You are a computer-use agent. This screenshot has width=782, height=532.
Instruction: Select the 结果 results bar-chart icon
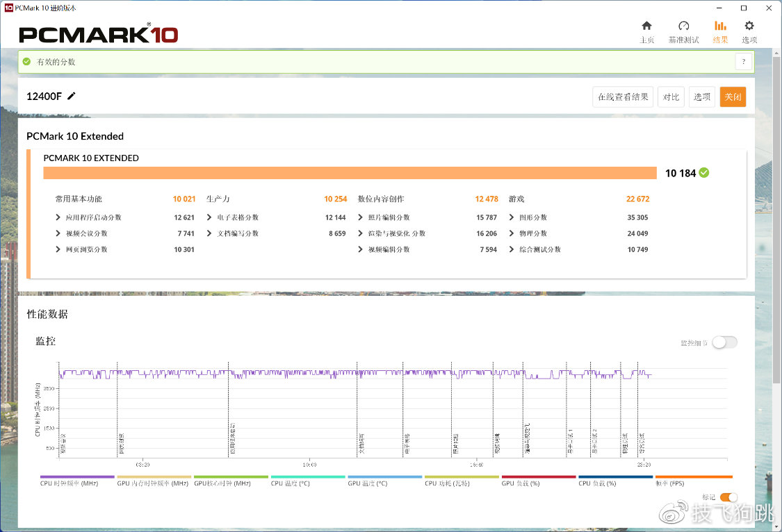coord(720,26)
